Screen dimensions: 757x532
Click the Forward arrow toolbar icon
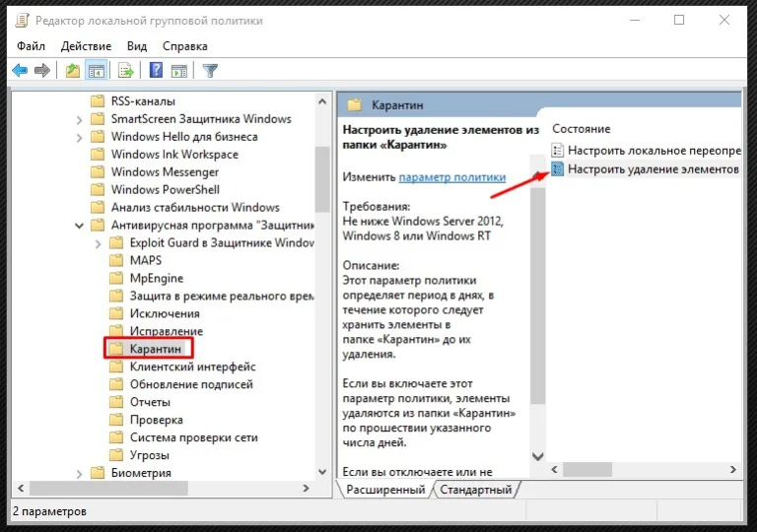pyautogui.click(x=42, y=71)
